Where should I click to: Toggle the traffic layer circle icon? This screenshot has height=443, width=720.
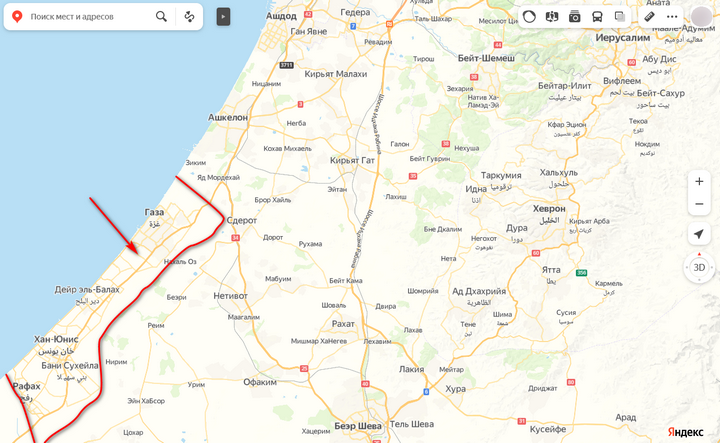pyautogui.click(x=529, y=17)
